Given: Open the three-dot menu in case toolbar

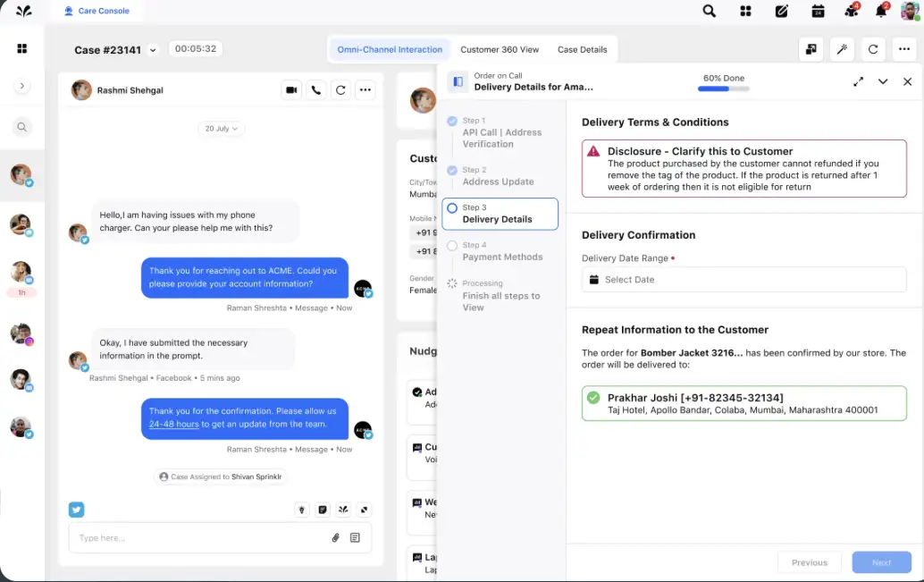Looking at the screenshot, I should coord(904,49).
